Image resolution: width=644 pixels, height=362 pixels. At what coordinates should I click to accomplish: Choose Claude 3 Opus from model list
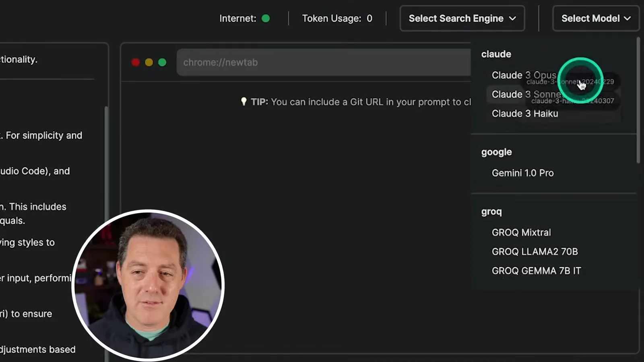coord(524,75)
